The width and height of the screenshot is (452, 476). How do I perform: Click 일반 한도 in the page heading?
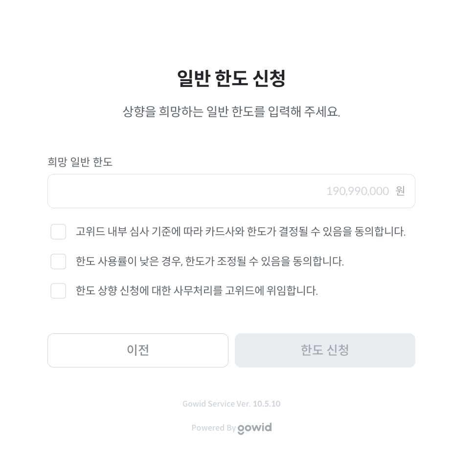[x=211, y=78]
